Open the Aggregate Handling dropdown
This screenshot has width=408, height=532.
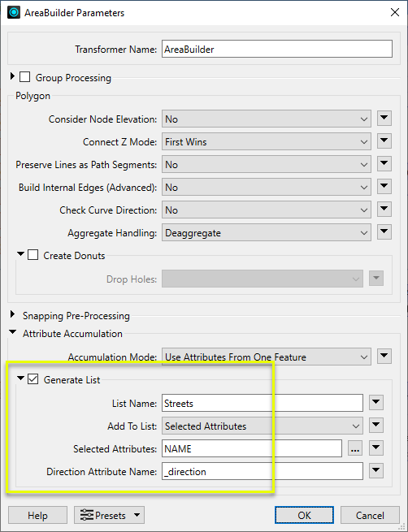tap(266, 233)
